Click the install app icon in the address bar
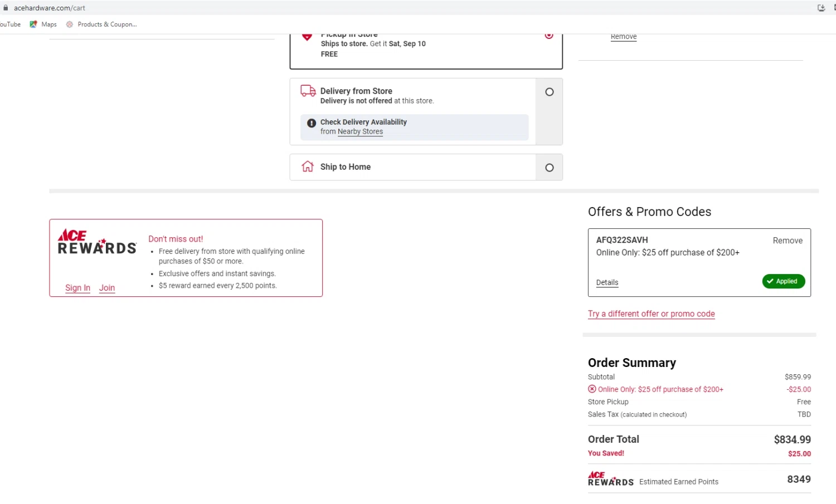 click(x=821, y=8)
